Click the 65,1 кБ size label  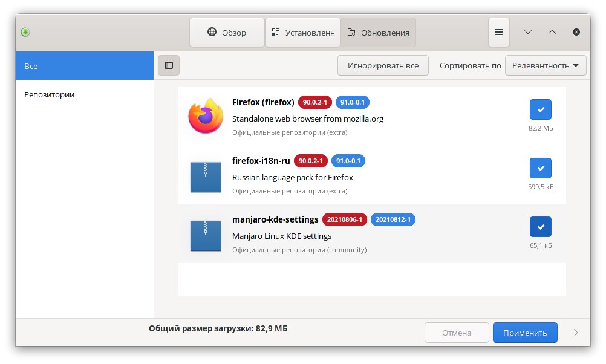point(541,245)
